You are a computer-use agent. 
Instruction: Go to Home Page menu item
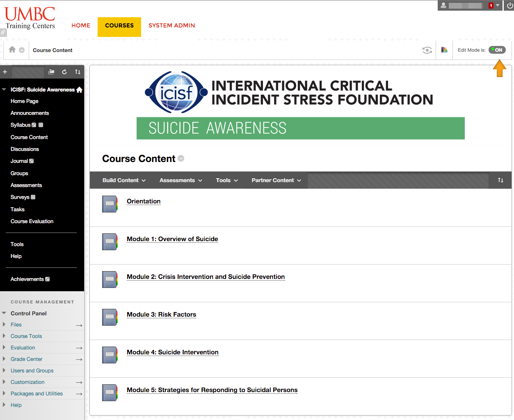point(25,101)
